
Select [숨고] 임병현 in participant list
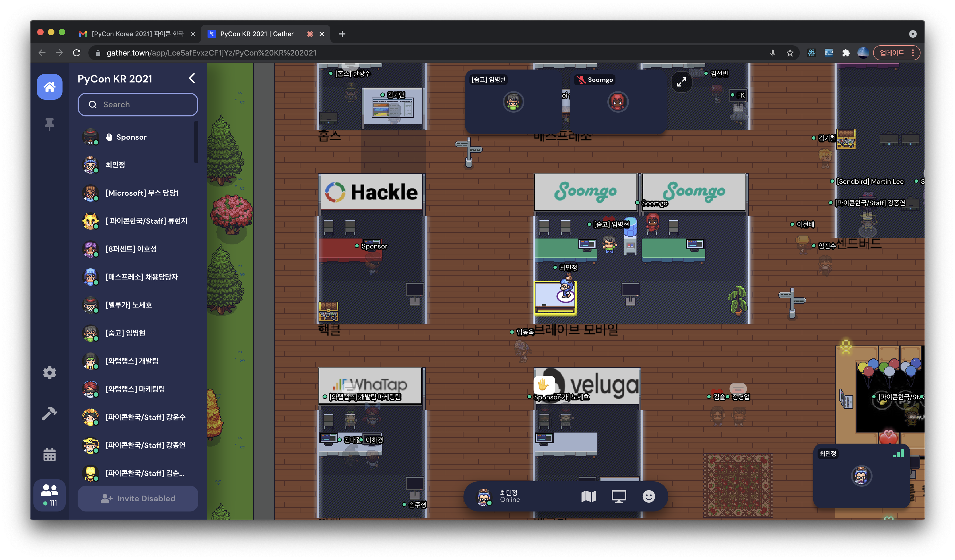point(125,333)
